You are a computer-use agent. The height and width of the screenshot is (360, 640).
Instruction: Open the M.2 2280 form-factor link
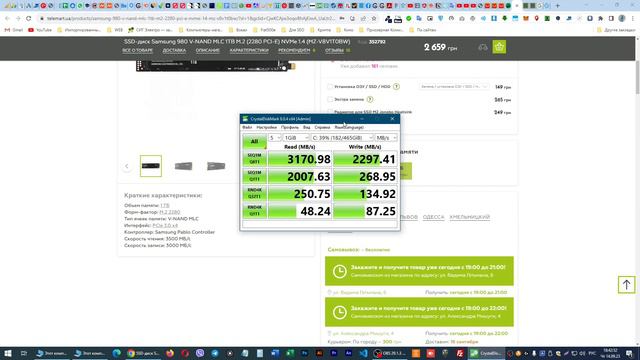[170, 212]
